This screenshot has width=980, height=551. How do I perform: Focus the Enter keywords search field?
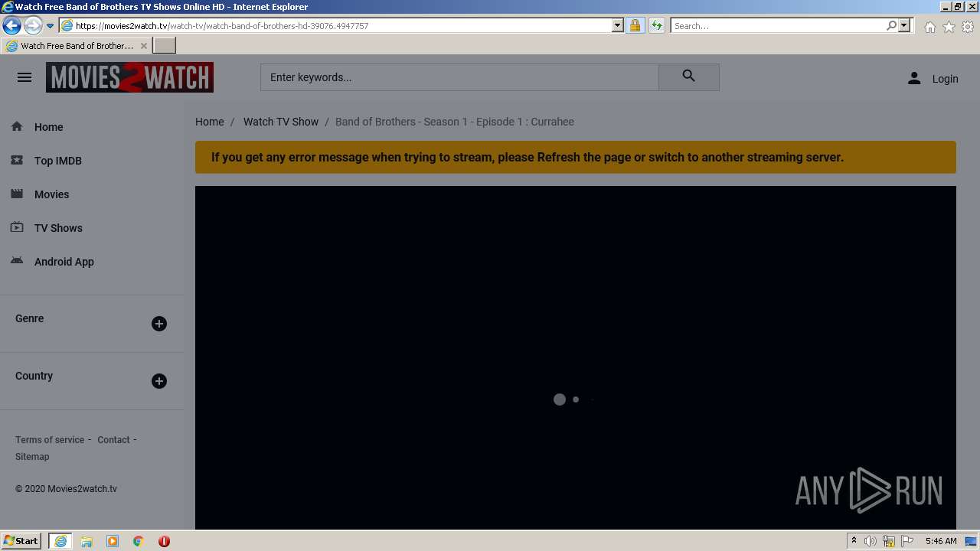459,77
